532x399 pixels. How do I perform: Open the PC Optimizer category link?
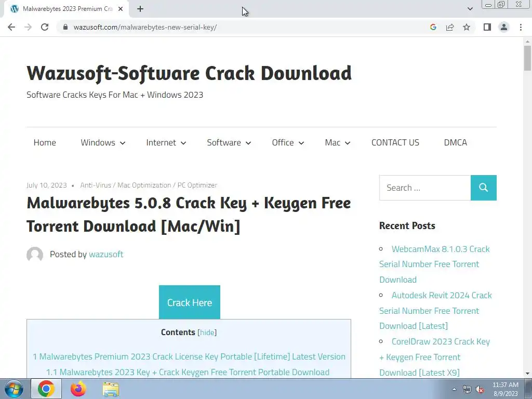click(x=197, y=185)
